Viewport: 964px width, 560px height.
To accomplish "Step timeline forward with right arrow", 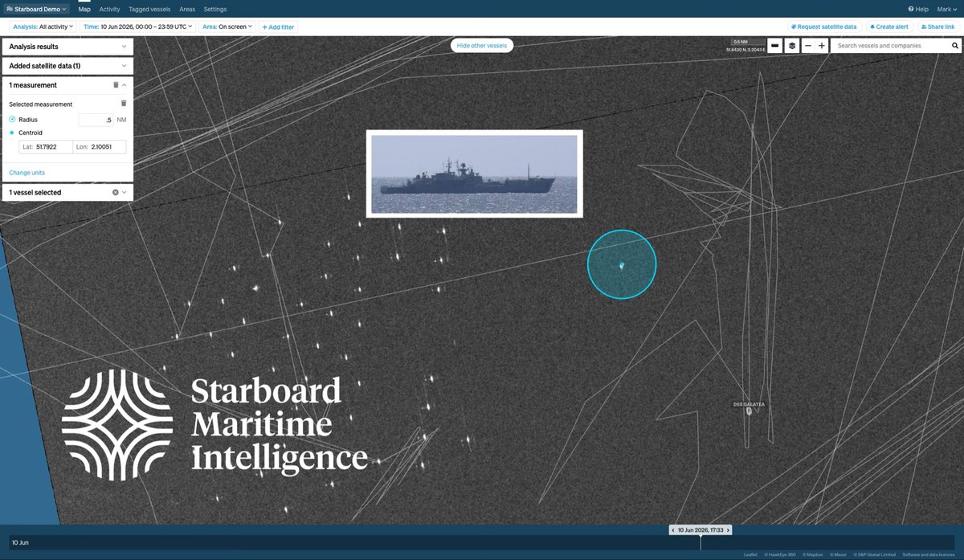I will click(x=728, y=530).
